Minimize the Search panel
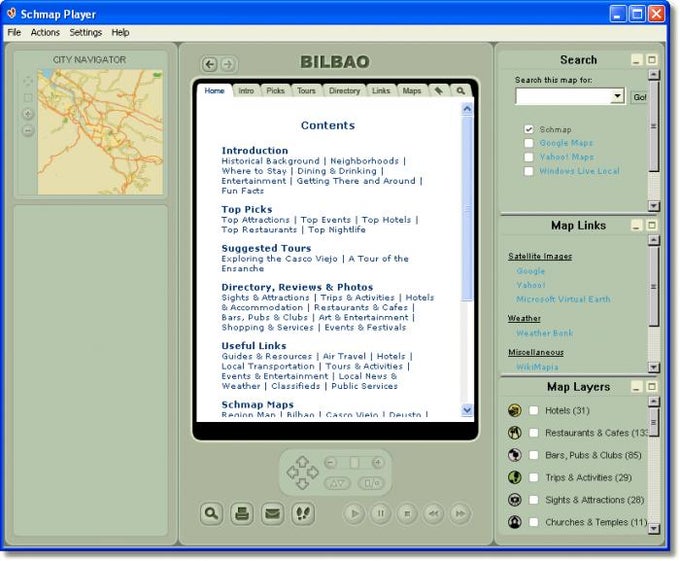This screenshot has height=561, width=680. coord(636,60)
